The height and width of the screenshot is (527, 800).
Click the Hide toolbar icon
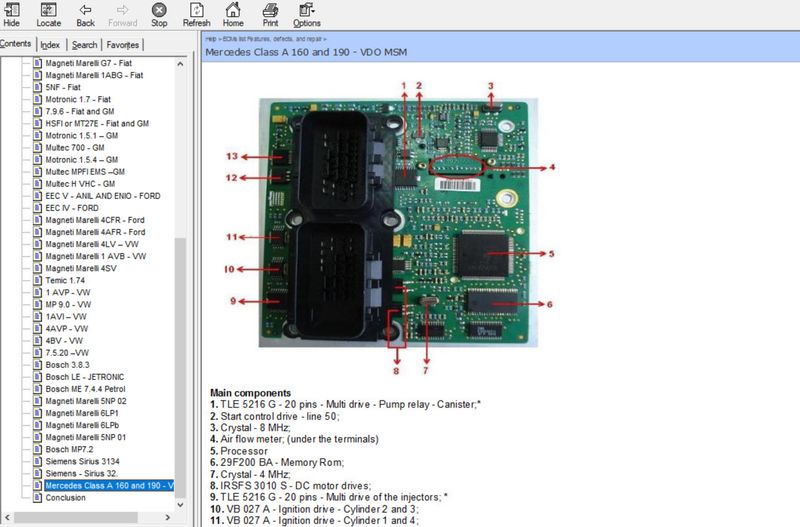[x=11, y=14]
